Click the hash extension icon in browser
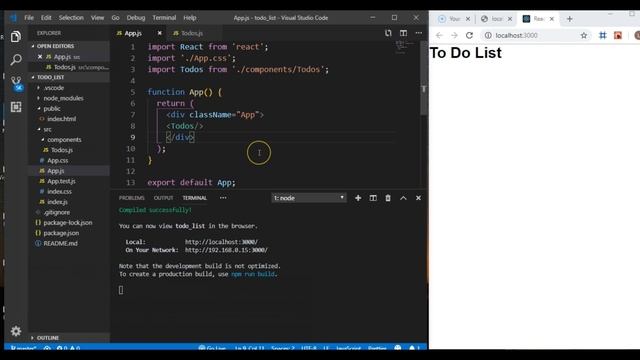 tap(602, 36)
